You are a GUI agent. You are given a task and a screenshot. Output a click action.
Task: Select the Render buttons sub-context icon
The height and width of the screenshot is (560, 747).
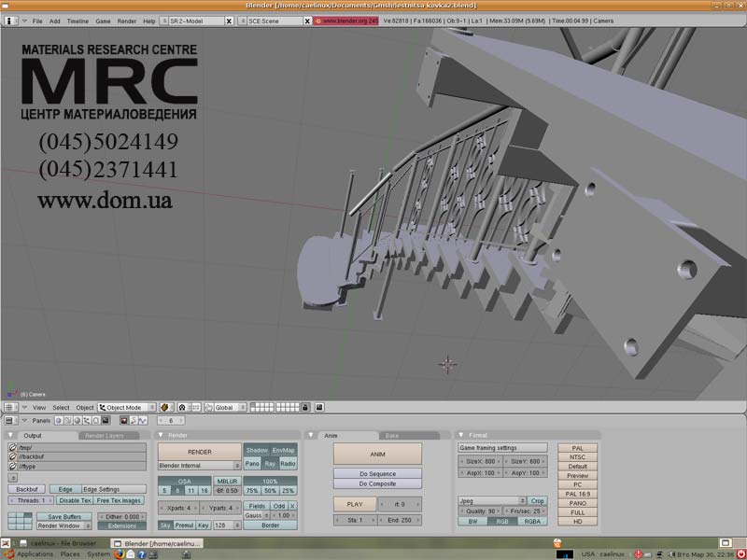click(x=124, y=421)
